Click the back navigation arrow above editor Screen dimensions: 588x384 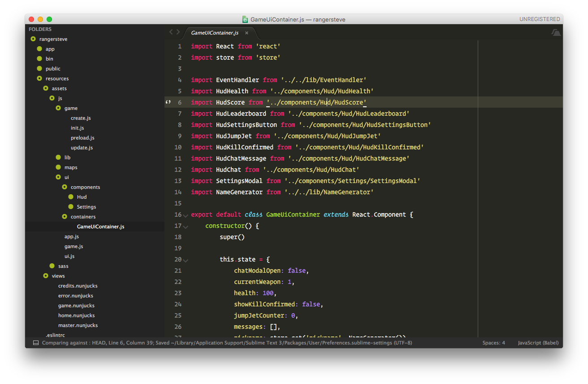(x=171, y=32)
